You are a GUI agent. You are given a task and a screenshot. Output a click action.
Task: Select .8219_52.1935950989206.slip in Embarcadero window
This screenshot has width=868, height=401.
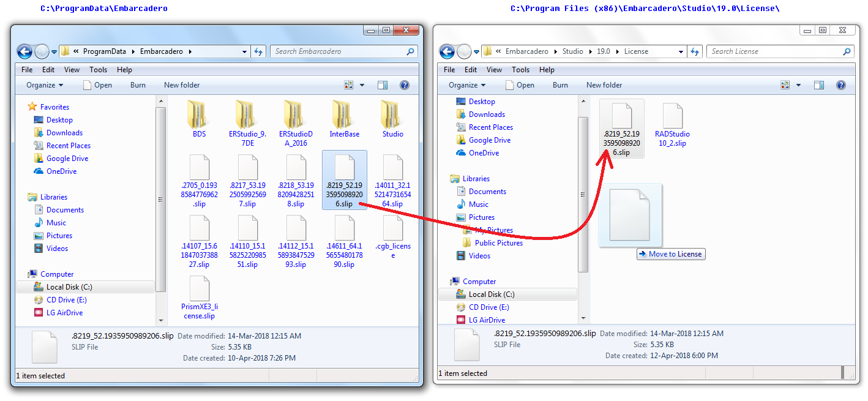tap(344, 181)
